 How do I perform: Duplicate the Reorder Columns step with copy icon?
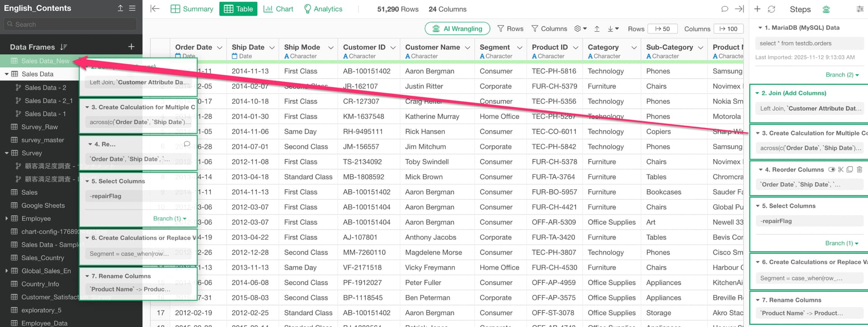[x=850, y=170]
